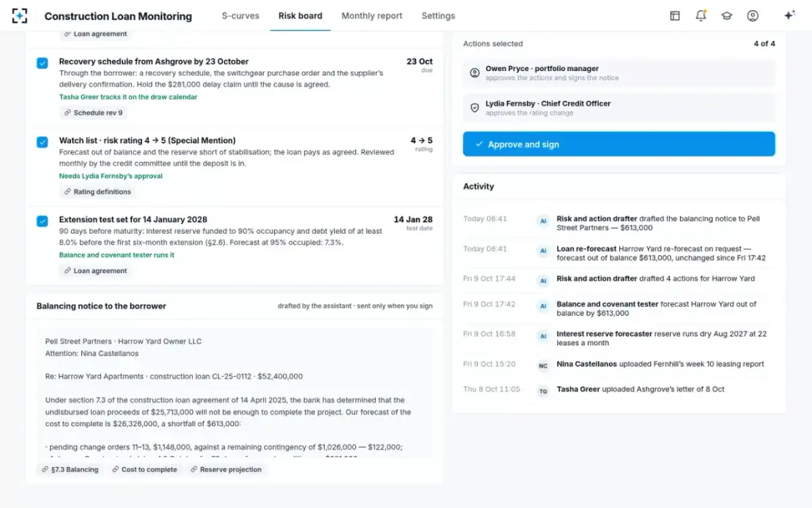Image resolution: width=812 pixels, height=508 pixels.
Task: Select the Lydia Fernsby Chief Credit Officer row
Action: click(x=618, y=108)
